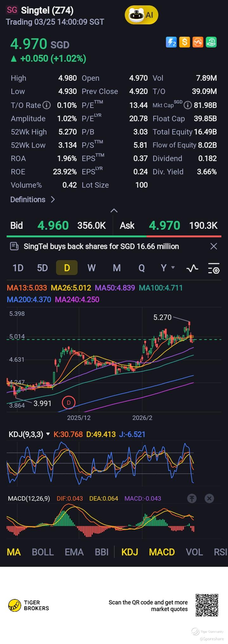
Task: Toggle the VOL sub-indicator
Action: pos(194,552)
